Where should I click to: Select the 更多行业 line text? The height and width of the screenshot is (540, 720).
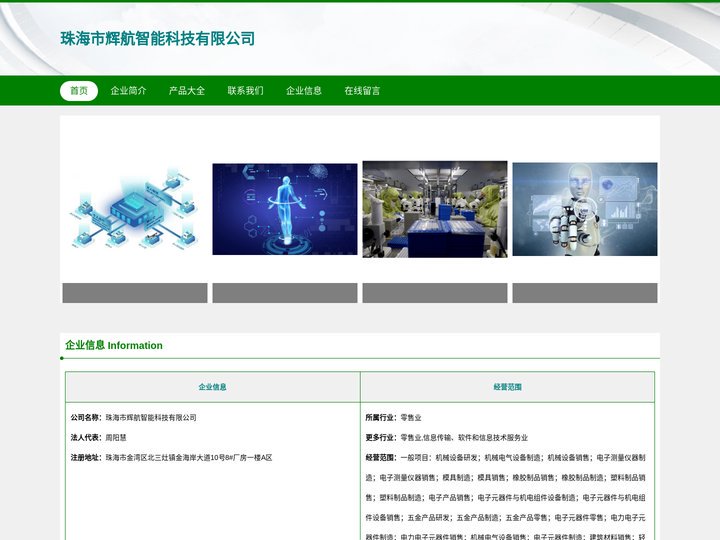(447, 438)
